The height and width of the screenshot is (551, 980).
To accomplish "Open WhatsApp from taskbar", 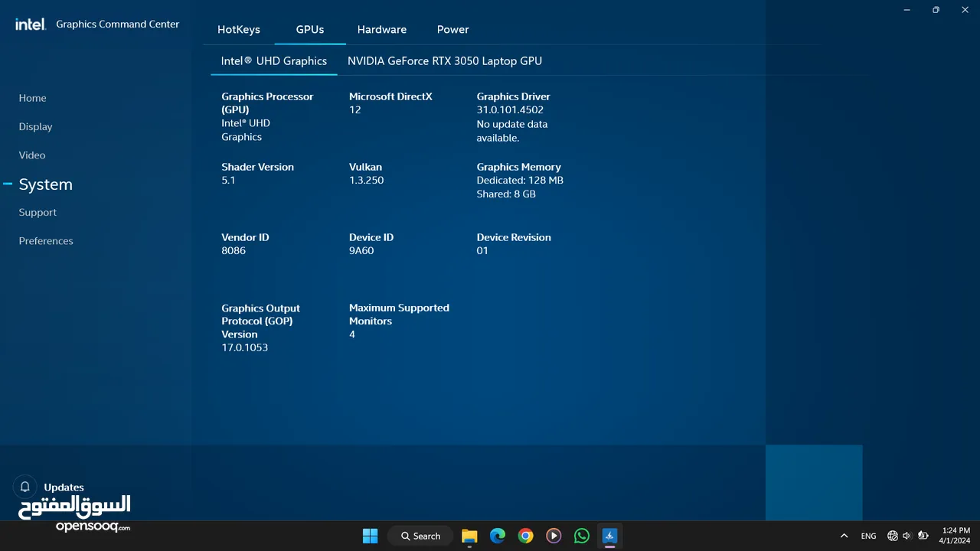I will tap(582, 536).
